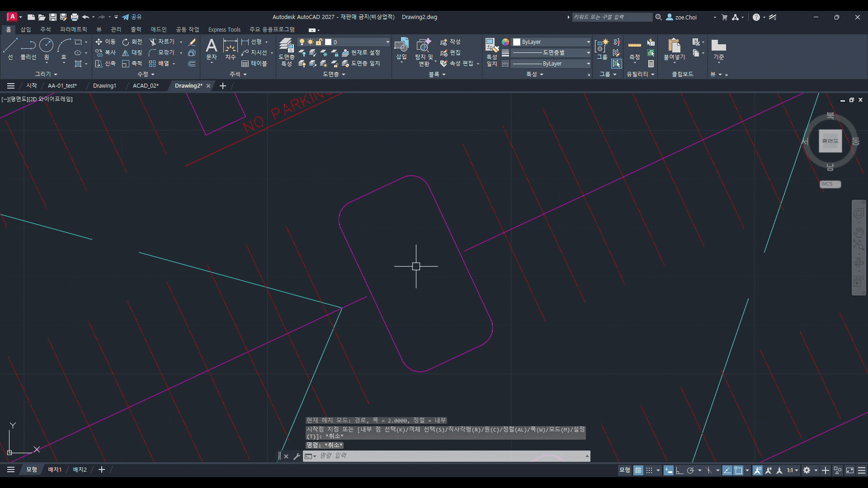Expand the 수정 panel flyout

(x=146, y=74)
